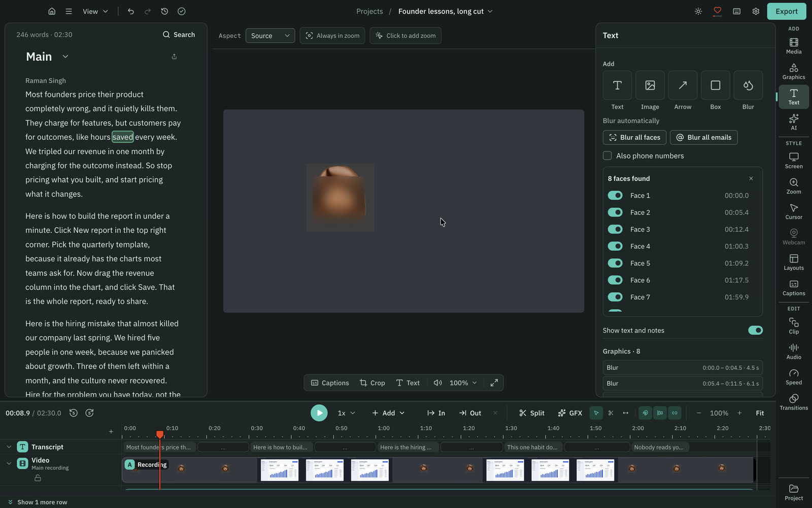Switch to the Text sidebar tab
The height and width of the screenshot is (508, 812).
click(794, 97)
